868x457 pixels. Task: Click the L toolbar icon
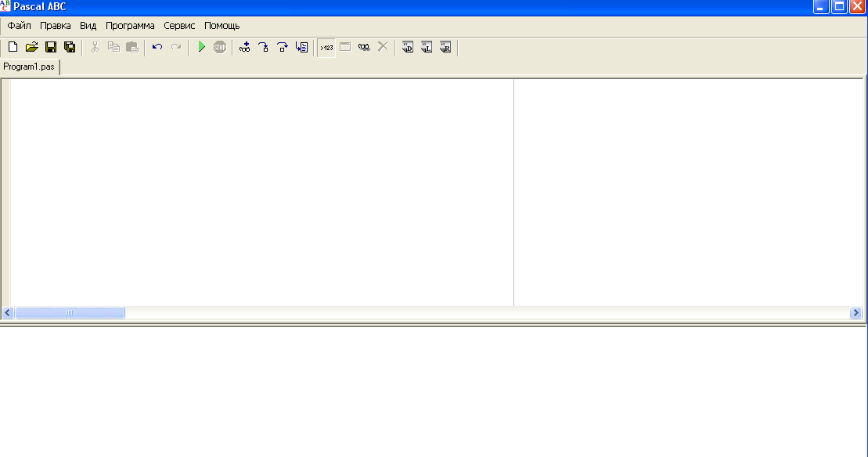[427, 47]
